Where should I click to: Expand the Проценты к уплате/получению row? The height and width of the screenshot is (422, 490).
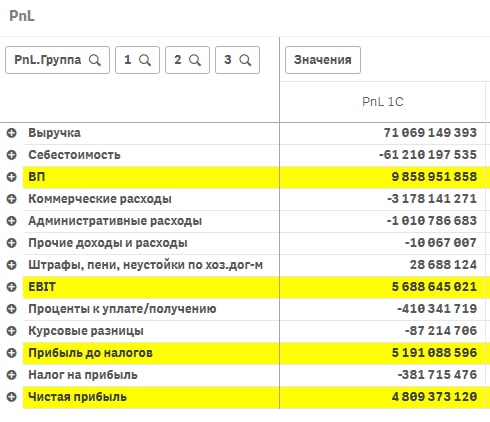(12, 309)
